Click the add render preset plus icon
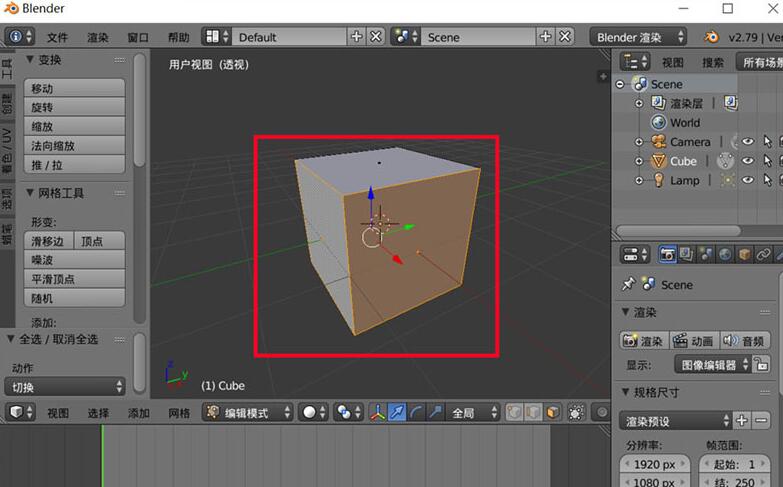This screenshot has width=783, height=487. click(x=741, y=421)
